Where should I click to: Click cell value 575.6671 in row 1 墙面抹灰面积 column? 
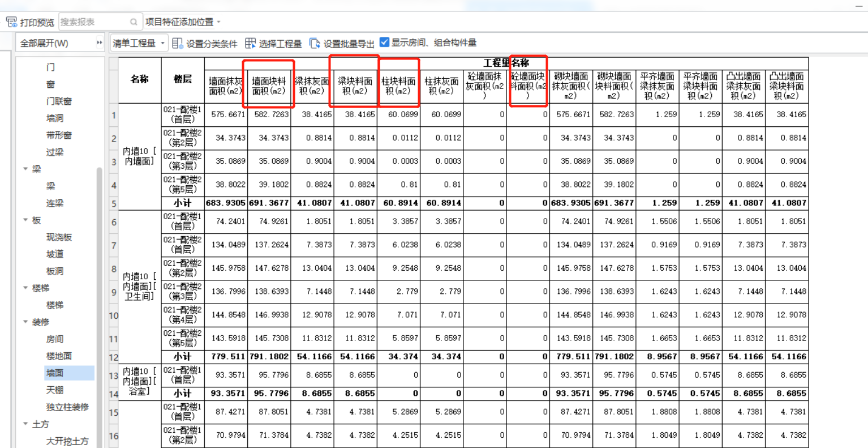point(226,114)
